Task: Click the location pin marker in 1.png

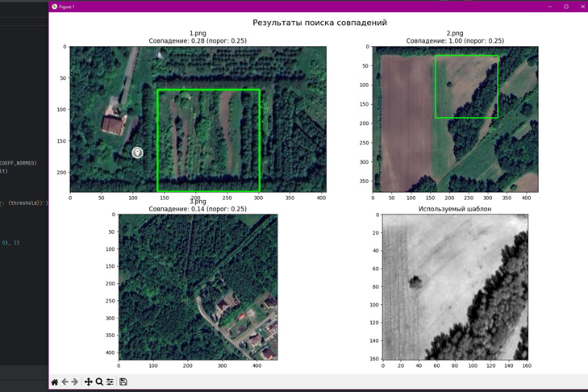Action: click(x=137, y=152)
